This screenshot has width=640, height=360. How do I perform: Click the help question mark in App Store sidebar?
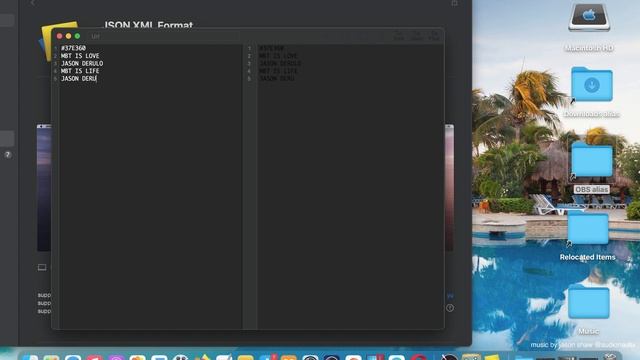tap(8, 155)
